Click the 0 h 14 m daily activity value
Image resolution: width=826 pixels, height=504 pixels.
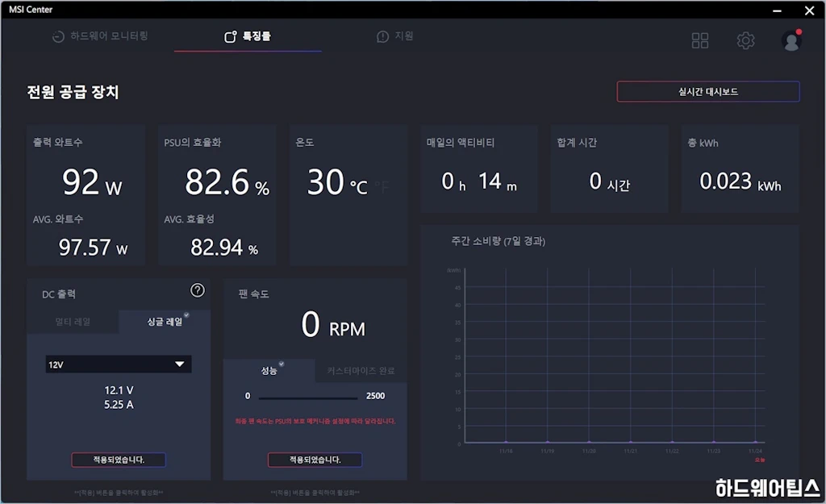[x=479, y=181]
